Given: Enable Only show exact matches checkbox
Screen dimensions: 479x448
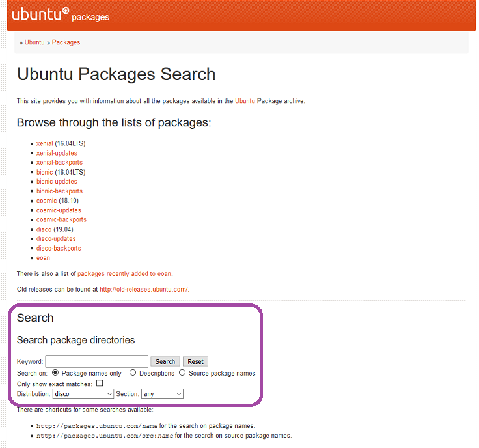Looking at the screenshot, I should [100, 384].
